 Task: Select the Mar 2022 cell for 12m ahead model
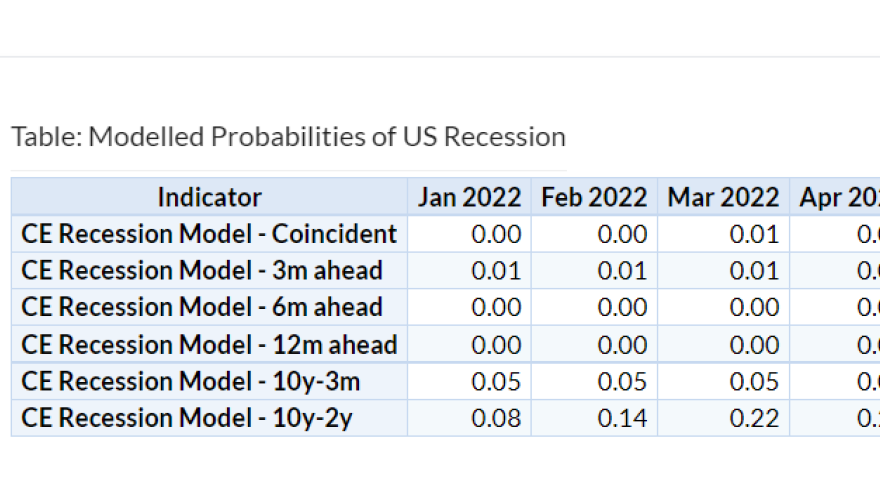[754, 345]
